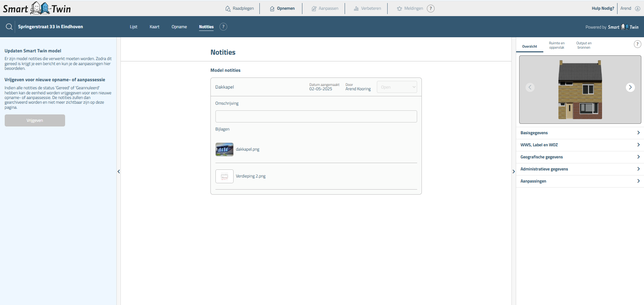Collapse the left sidebar panel arrow
644x305 pixels.
[118, 171]
